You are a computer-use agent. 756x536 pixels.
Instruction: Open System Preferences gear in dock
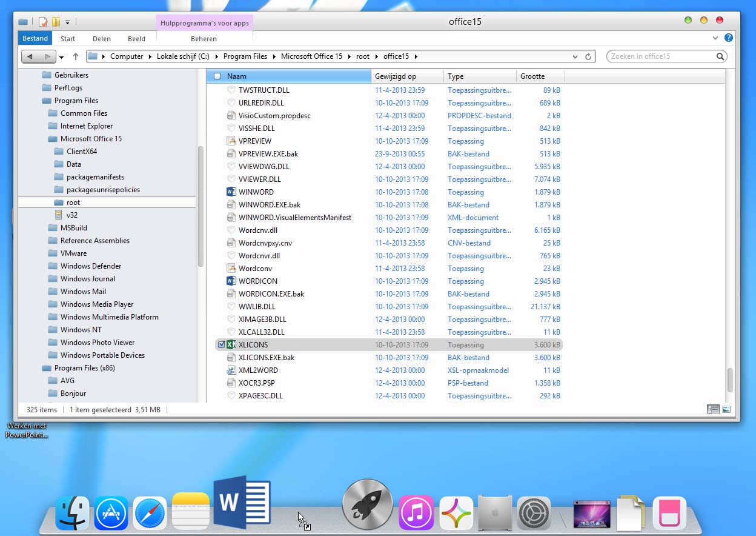click(534, 513)
